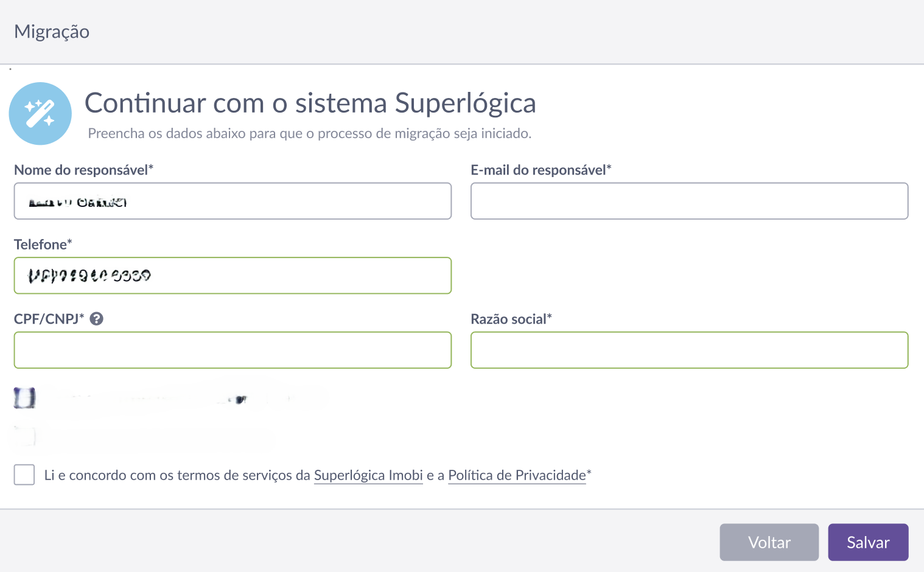Click the E-mail do responsável input
Viewport: 924px width, 572px height.
click(x=689, y=201)
